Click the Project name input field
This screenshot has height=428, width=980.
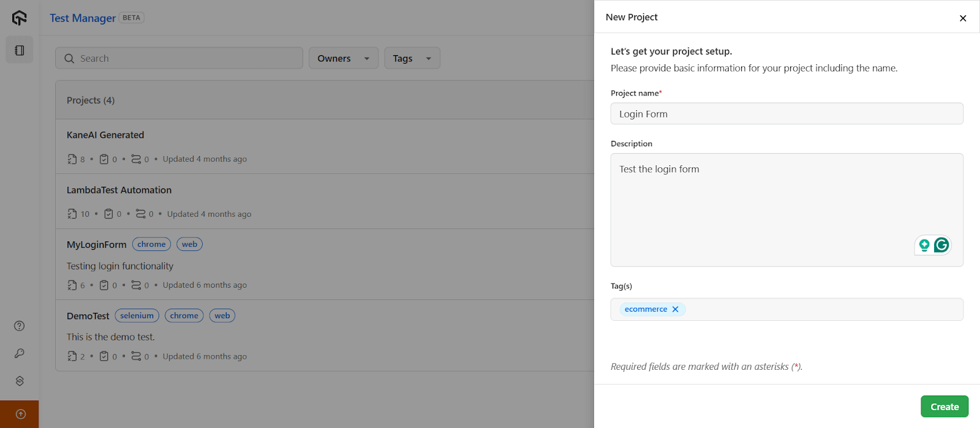pyautogui.click(x=787, y=114)
